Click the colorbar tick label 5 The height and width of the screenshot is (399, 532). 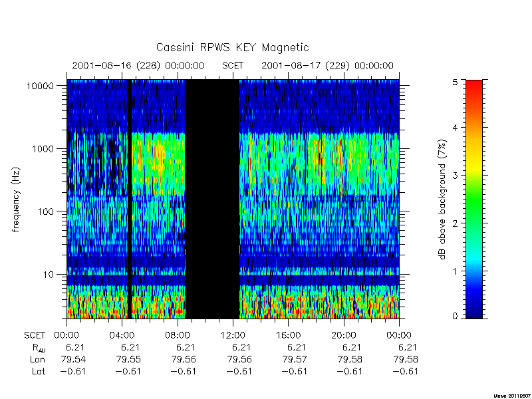click(455, 82)
